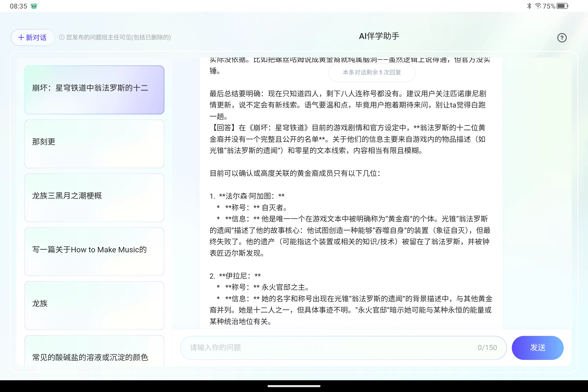Tap the green mascot icon beside clock
The height and width of the screenshot is (392, 588).
tap(34, 6)
